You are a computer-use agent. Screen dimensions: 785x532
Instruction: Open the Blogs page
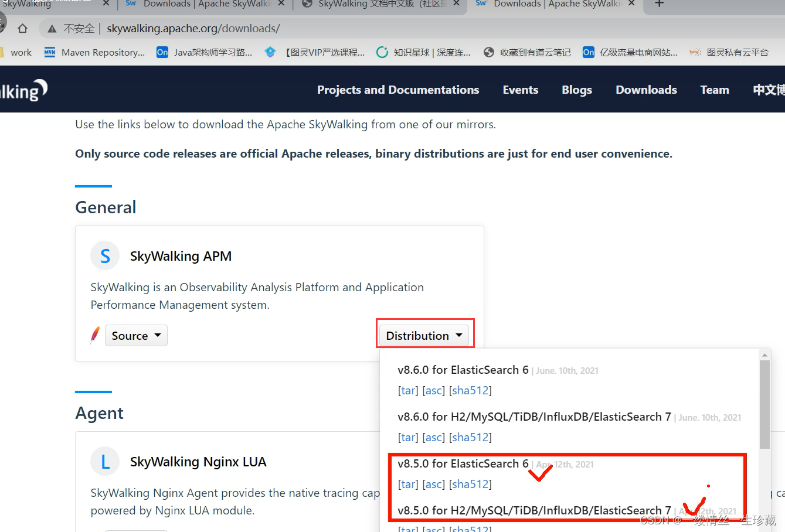click(x=577, y=90)
